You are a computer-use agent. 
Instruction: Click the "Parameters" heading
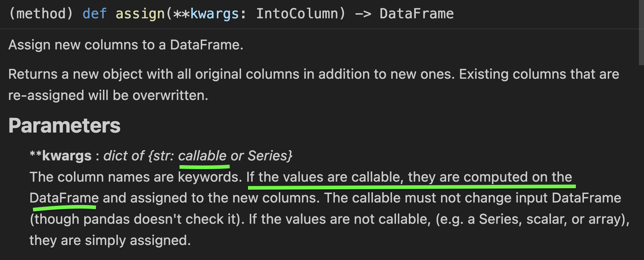pyautogui.click(x=64, y=126)
